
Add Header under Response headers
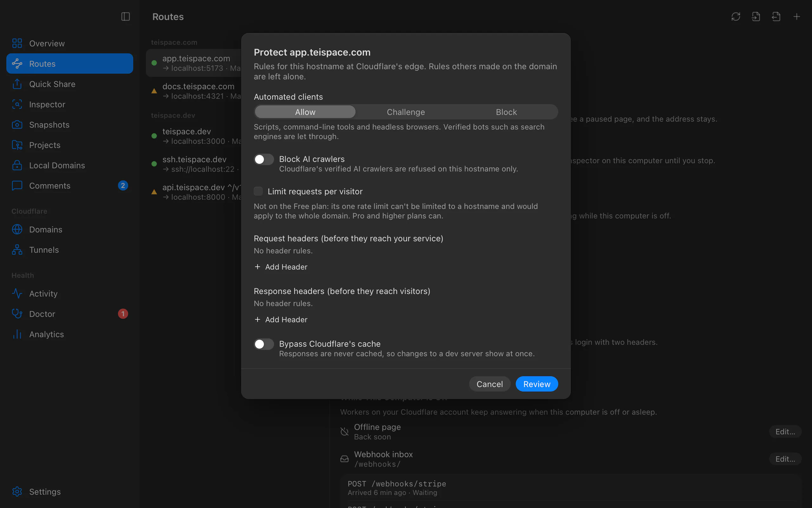coord(281,319)
